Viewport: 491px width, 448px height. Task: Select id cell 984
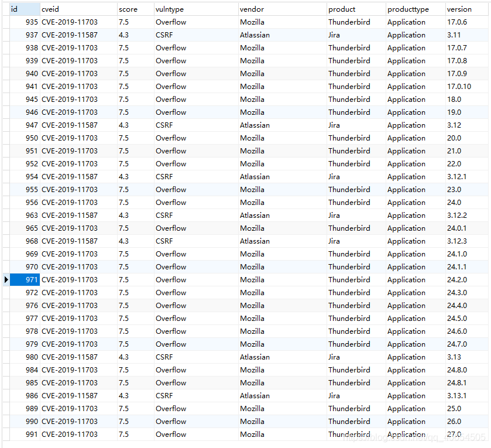25,370
